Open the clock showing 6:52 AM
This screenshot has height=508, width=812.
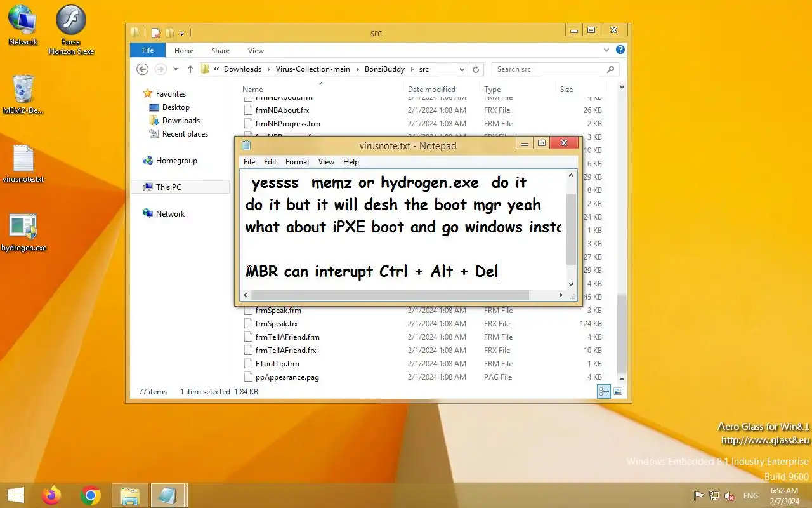coord(784,496)
